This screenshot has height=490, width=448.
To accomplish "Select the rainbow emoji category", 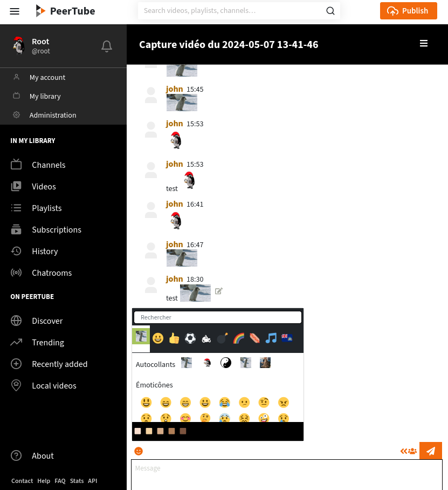I will [x=239, y=338].
